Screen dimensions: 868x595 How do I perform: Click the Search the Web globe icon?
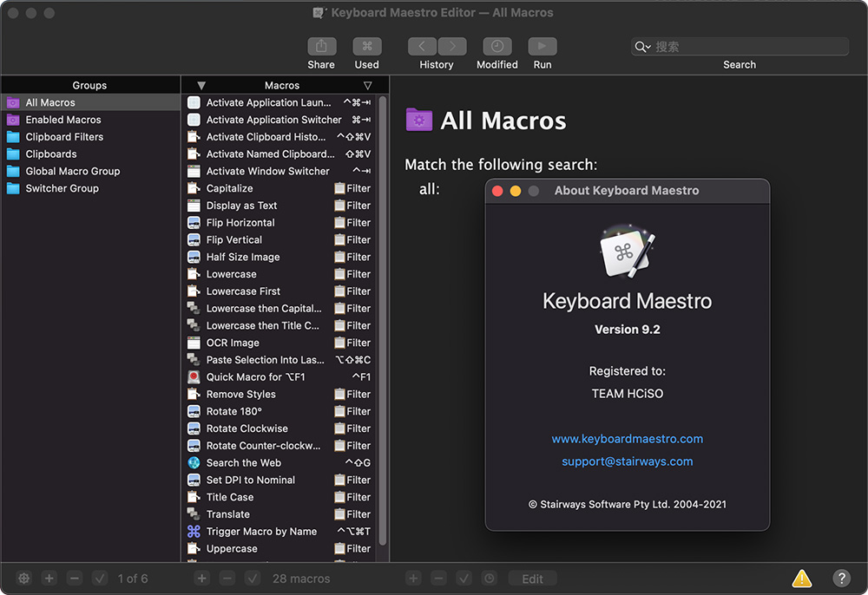[194, 462]
